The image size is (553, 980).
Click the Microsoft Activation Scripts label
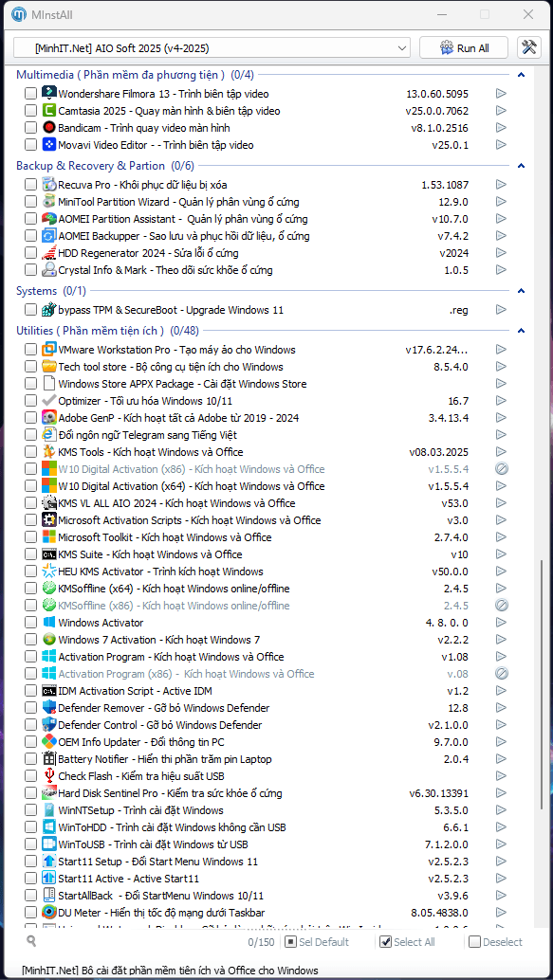coord(190,520)
